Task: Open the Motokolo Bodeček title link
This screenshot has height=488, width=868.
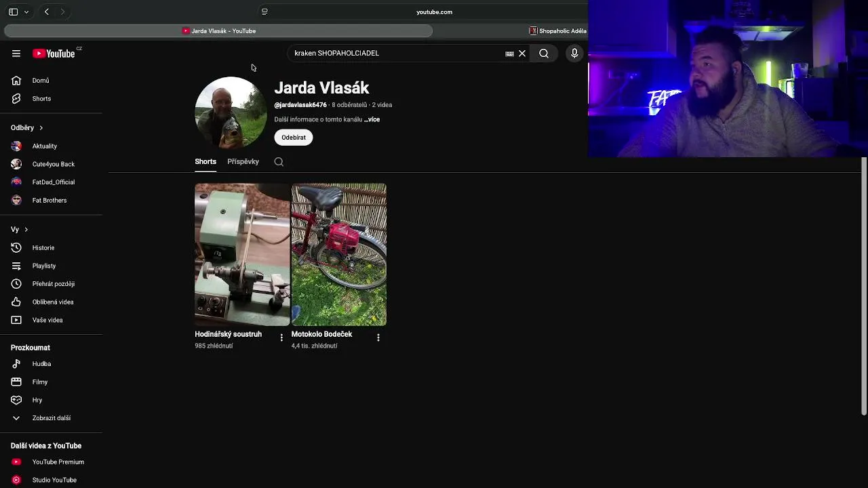Action: [321, 334]
